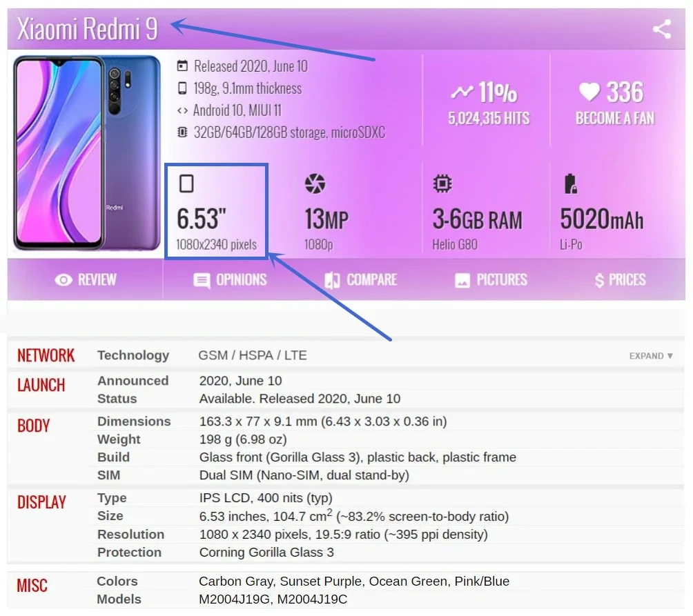Click the LAUNCH section heading

pyautogui.click(x=41, y=385)
